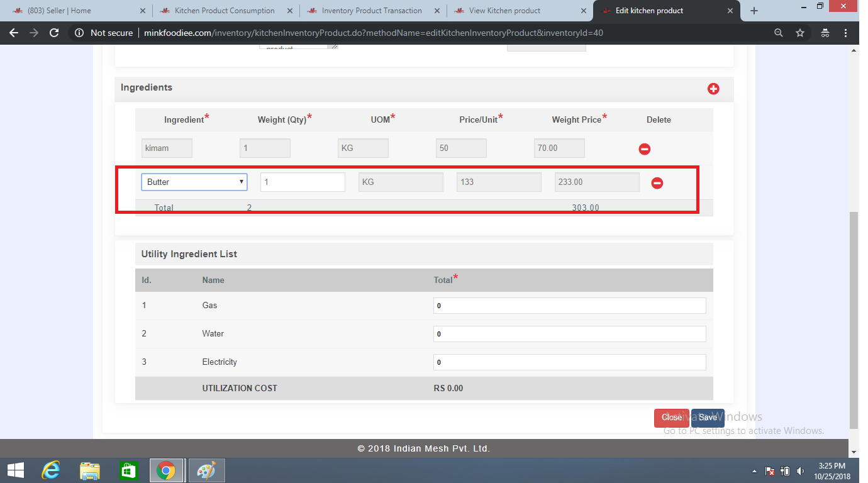Add a new ingredient row with plus icon
Image resolution: width=868 pixels, height=483 pixels.
713,89
